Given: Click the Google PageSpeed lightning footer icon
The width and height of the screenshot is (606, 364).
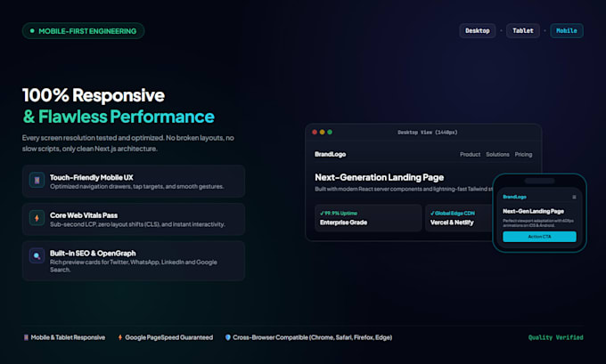Looking at the screenshot, I should 120,337.
